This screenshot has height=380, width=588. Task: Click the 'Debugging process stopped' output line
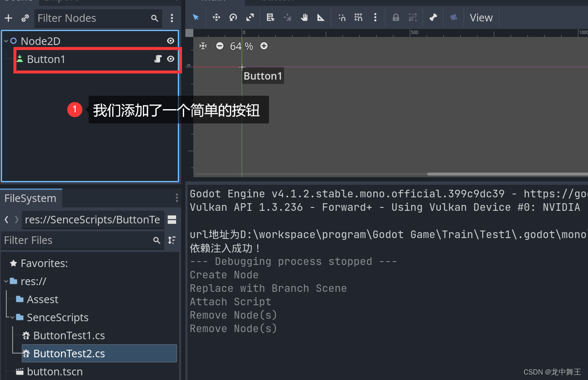point(293,262)
